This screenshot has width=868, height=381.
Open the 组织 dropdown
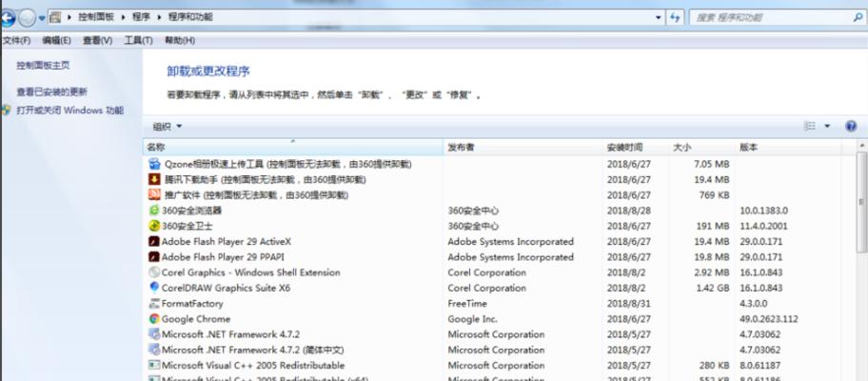168,127
